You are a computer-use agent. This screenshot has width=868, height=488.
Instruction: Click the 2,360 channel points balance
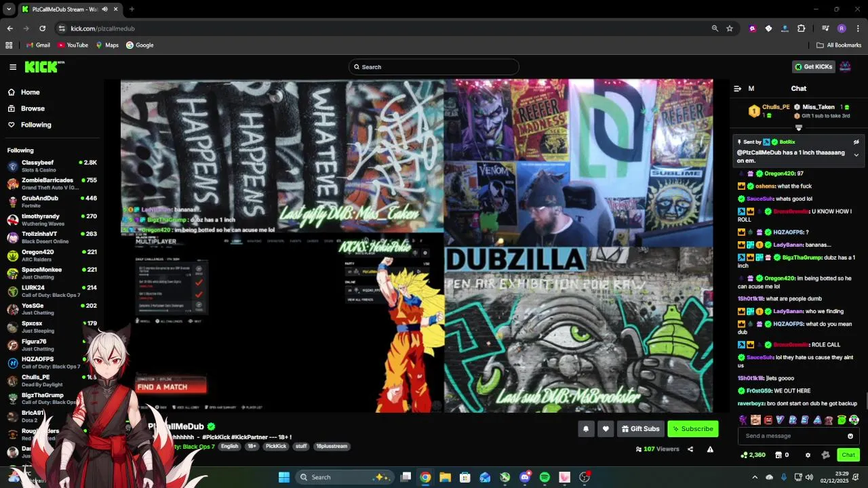(753, 455)
